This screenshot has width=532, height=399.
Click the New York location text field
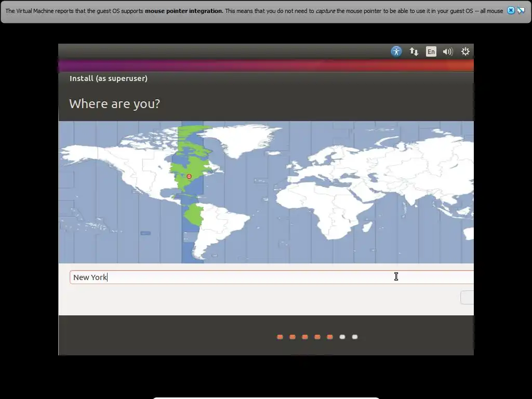coord(271,277)
